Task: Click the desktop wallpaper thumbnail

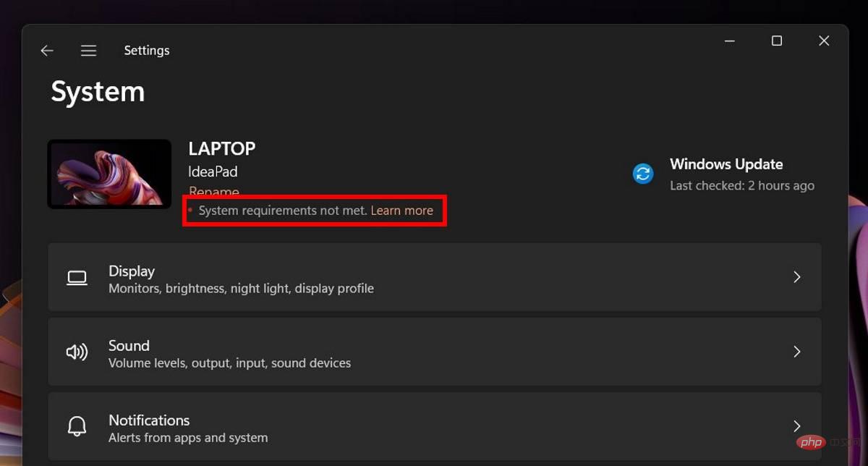Action: point(109,174)
